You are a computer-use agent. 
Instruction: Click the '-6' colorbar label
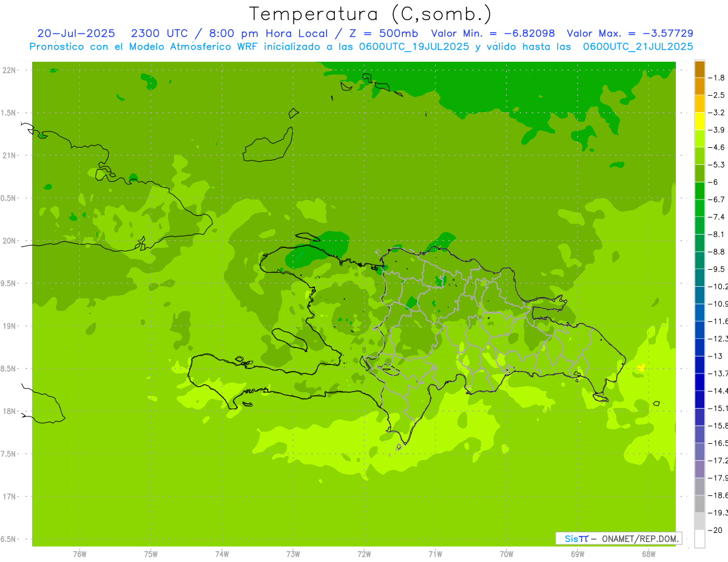pyautogui.click(x=714, y=182)
